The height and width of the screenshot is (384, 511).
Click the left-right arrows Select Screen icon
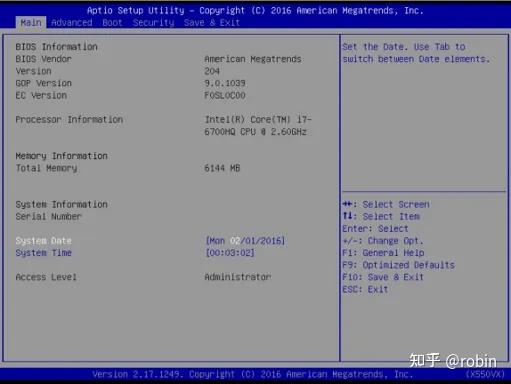(347, 204)
